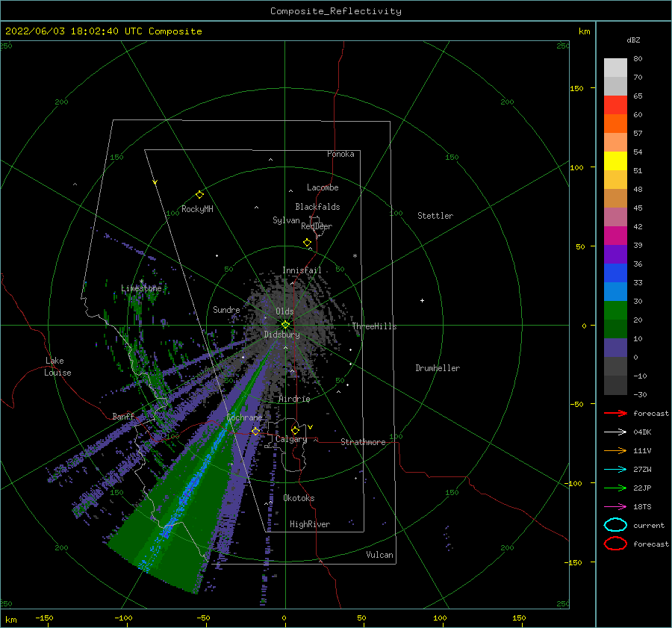Select the 80 dBZ light grey swatch
Image resolution: width=672 pixels, height=628 pixels.
615,67
